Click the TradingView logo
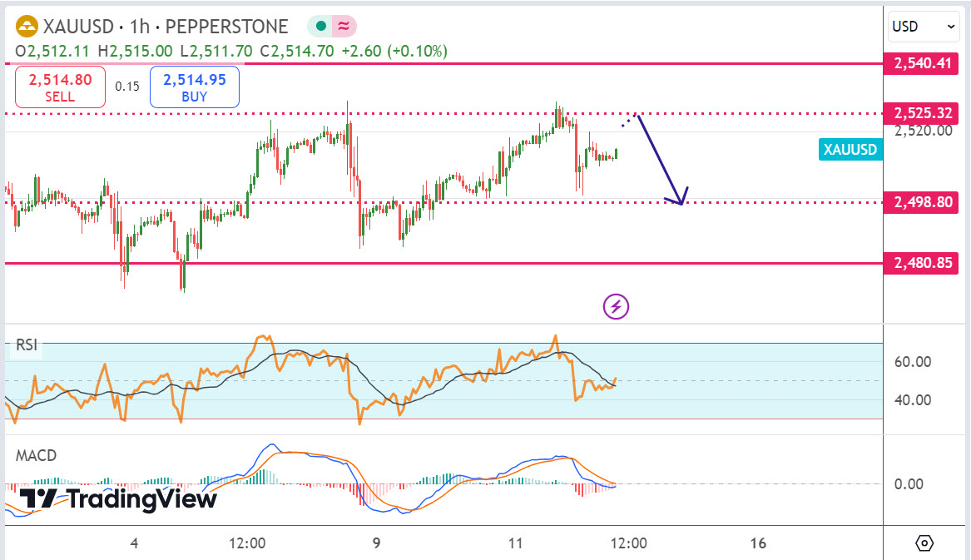Image resolution: width=971 pixels, height=560 pixels. (117, 499)
